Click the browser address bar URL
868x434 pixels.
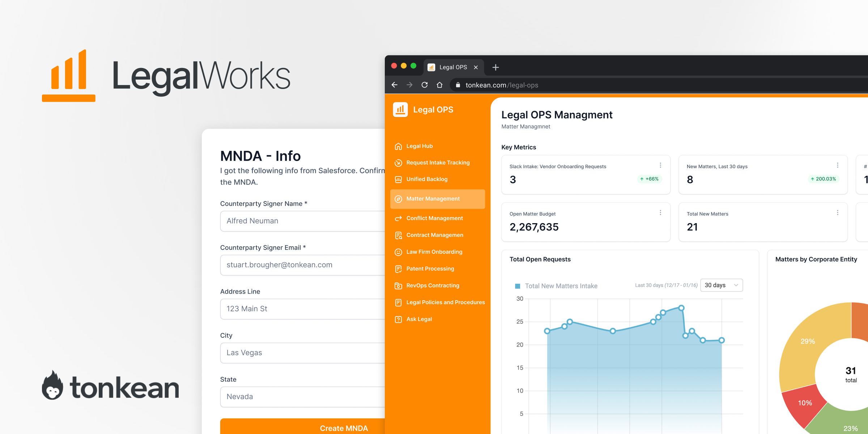[502, 85]
